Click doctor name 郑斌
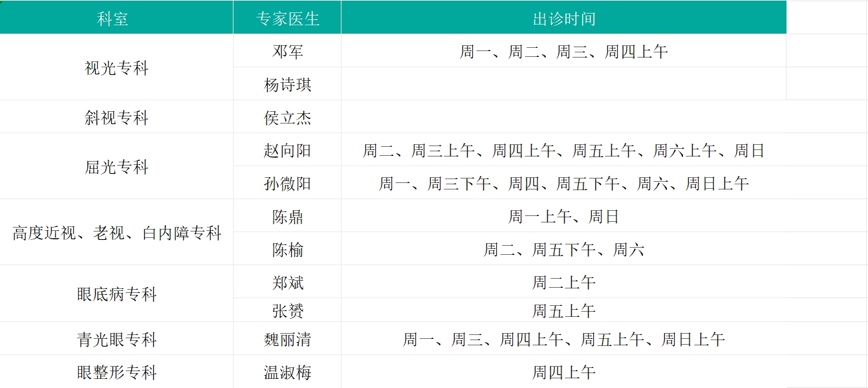Image resolution: width=868 pixels, height=388 pixels. point(287,282)
